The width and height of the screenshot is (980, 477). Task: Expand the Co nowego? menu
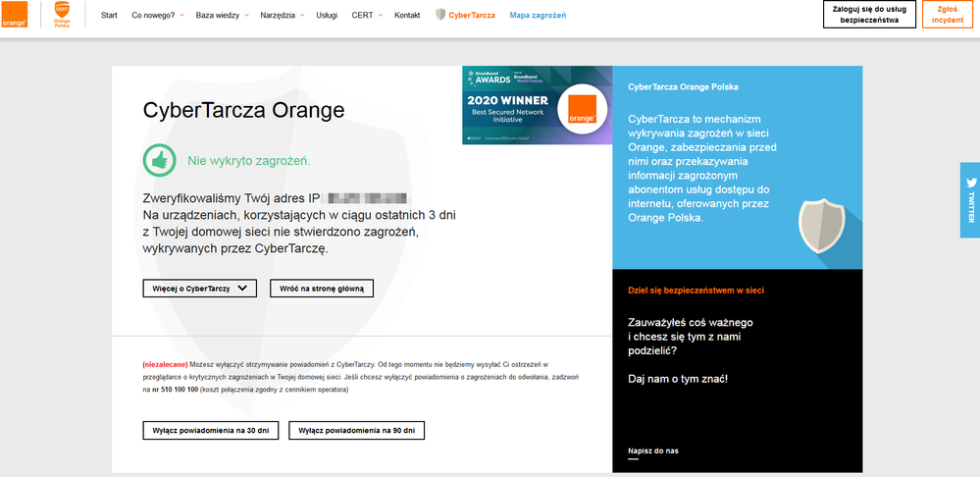point(157,16)
